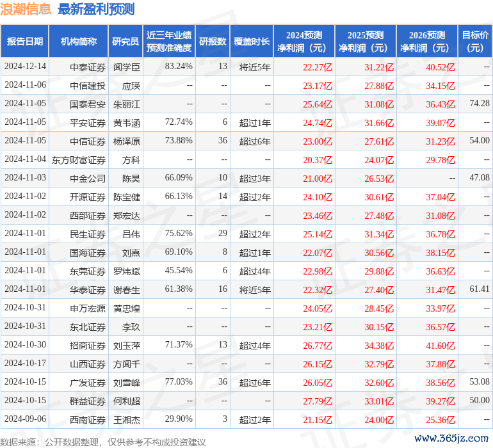Click target price 74.28
The width and height of the screenshot is (493, 448).
480,104
